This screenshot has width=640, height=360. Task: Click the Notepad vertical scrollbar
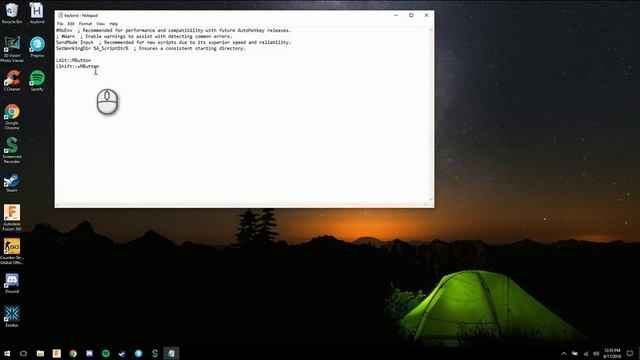pos(431,115)
